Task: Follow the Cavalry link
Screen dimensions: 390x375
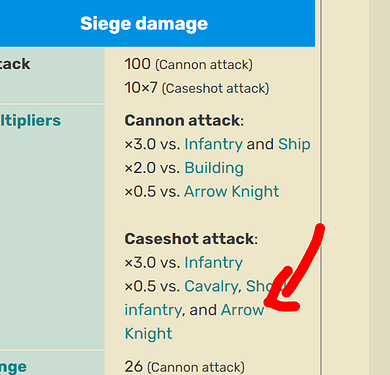Action: point(211,286)
